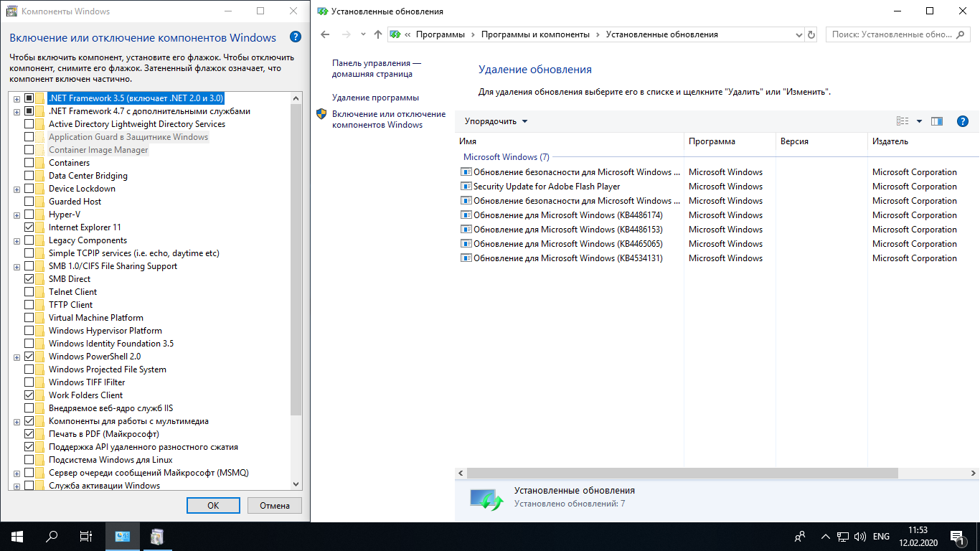980x551 pixels.
Task: Enable the Telnet Client checkbox
Action: (29, 292)
